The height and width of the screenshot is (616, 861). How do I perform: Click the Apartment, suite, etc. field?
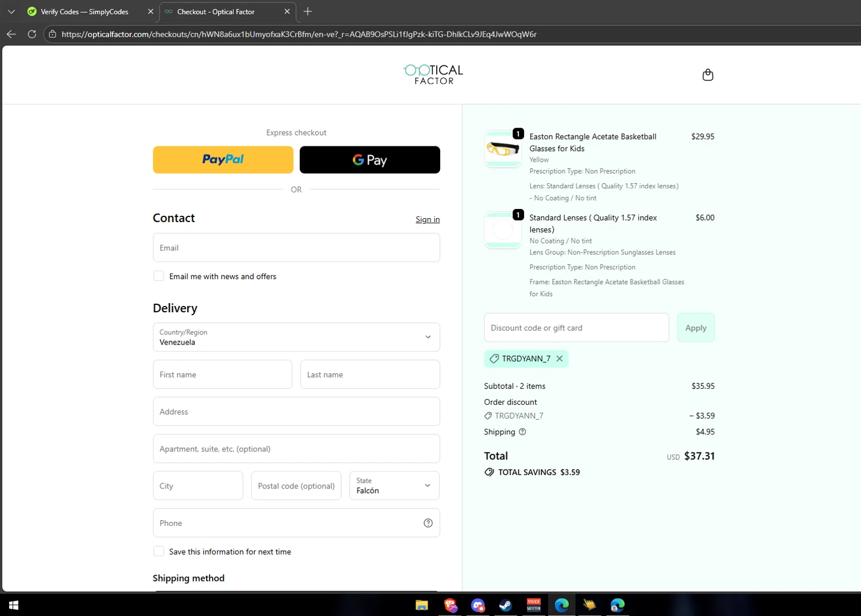296,448
